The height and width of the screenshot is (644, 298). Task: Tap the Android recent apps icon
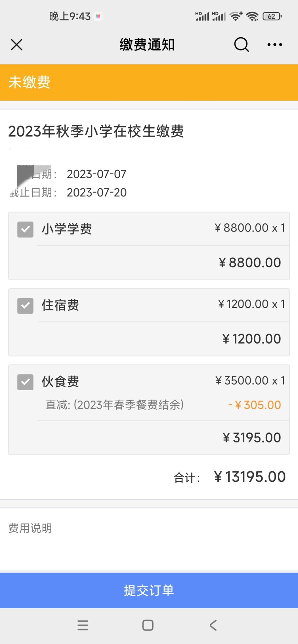pos(83,625)
